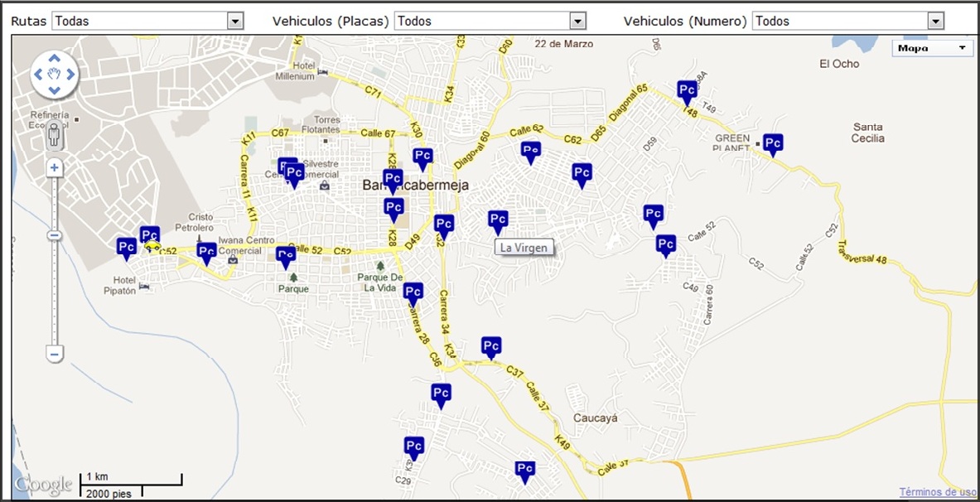The width and height of the screenshot is (980, 502).
Task: Zoom in with the plus button
Action: click(55, 167)
